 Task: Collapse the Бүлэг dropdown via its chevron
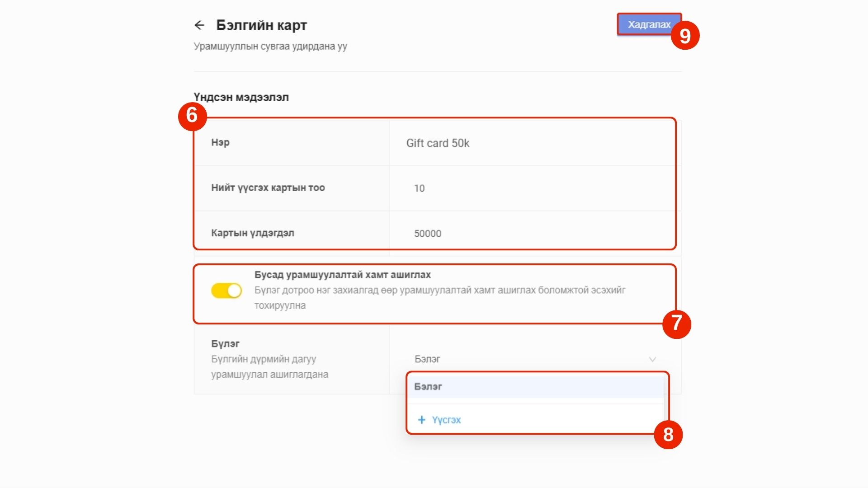coord(652,359)
